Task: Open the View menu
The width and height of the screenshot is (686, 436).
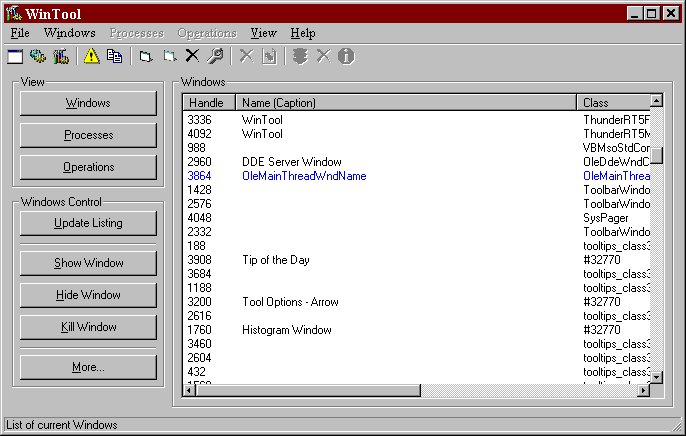Action: point(263,33)
